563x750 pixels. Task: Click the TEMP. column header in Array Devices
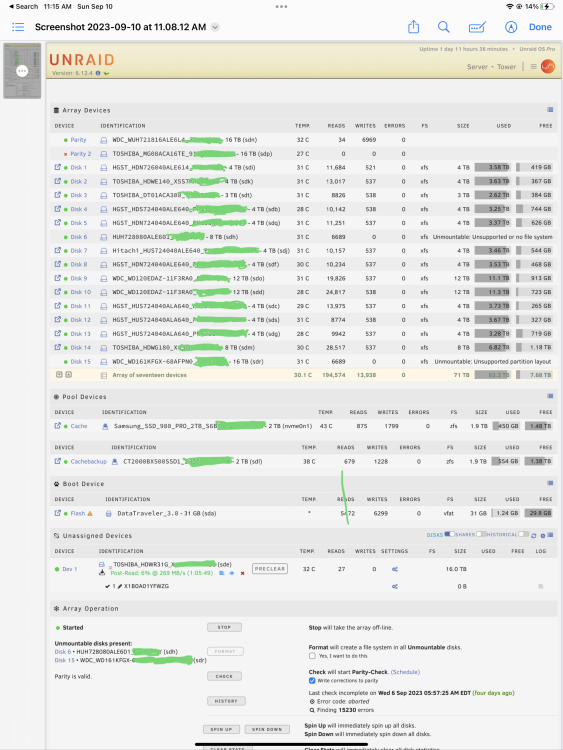click(302, 126)
